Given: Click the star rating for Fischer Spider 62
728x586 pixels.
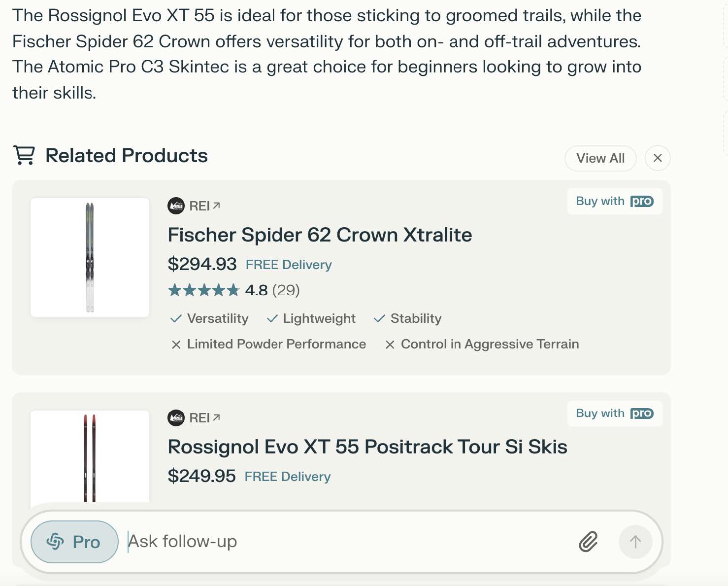Looking at the screenshot, I should click(x=203, y=290).
